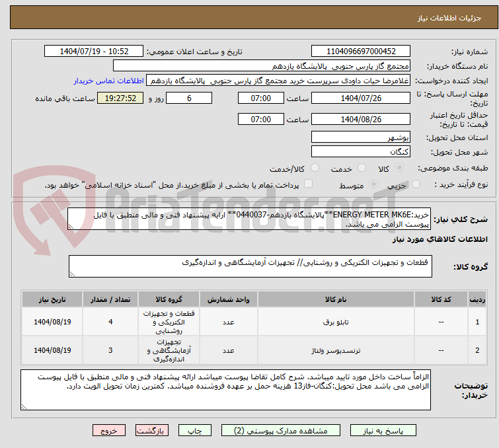499x448 pixels.
Task: Click need date 1404/08/19 in row 2
Action: pos(52,350)
